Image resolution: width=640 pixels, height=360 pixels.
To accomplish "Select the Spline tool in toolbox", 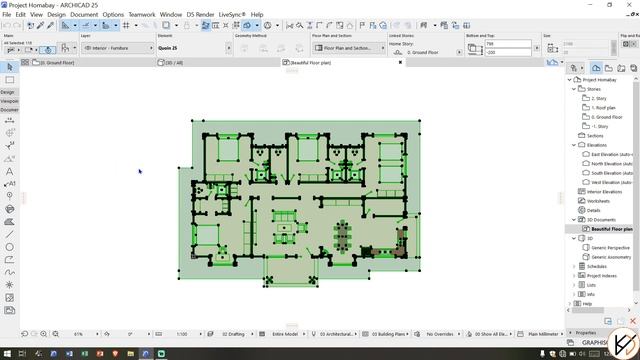I will click(9, 272).
